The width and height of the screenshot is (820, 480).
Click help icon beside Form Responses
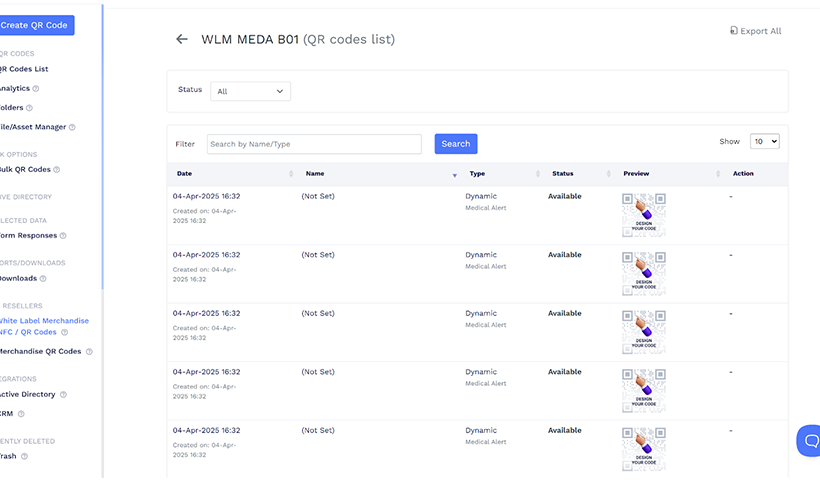pyautogui.click(x=63, y=236)
